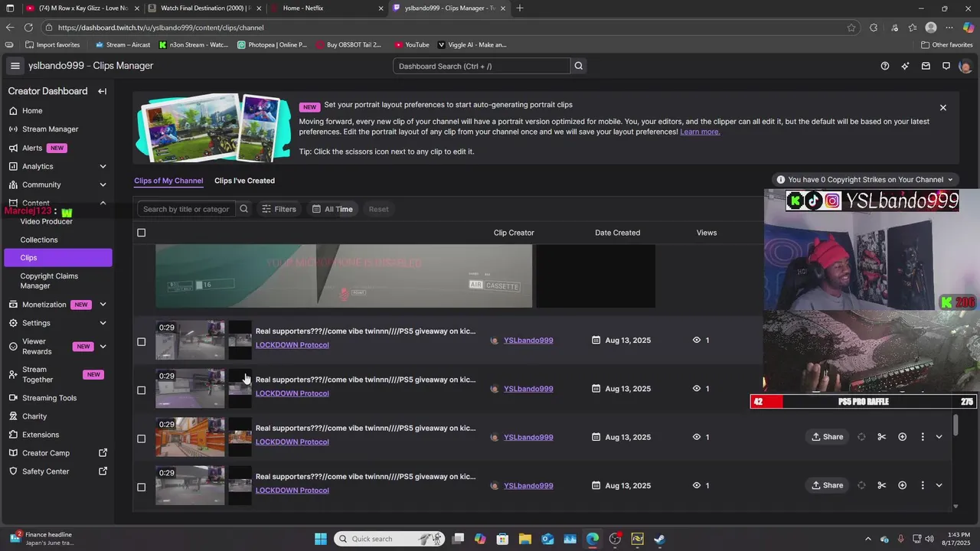The image size is (980, 551).
Task: Open three-dot options for orange-thumbnail clip
Action: (x=923, y=437)
